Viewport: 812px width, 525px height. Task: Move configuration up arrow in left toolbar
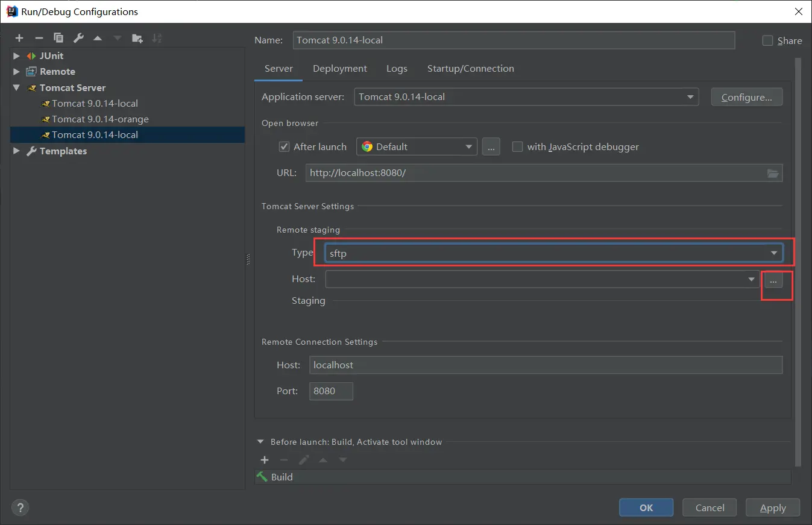(x=98, y=38)
